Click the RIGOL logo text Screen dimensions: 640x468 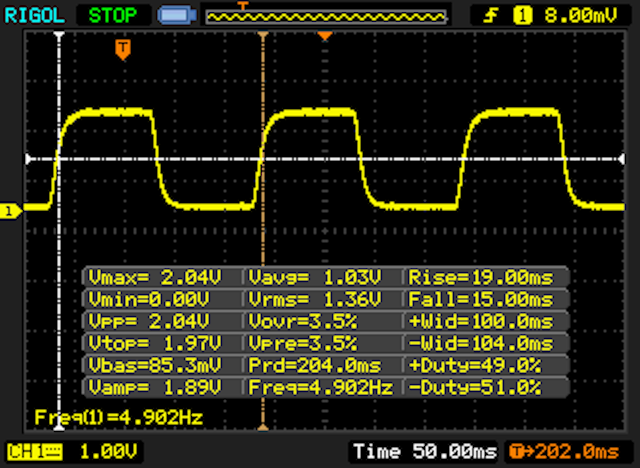click(x=34, y=16)
